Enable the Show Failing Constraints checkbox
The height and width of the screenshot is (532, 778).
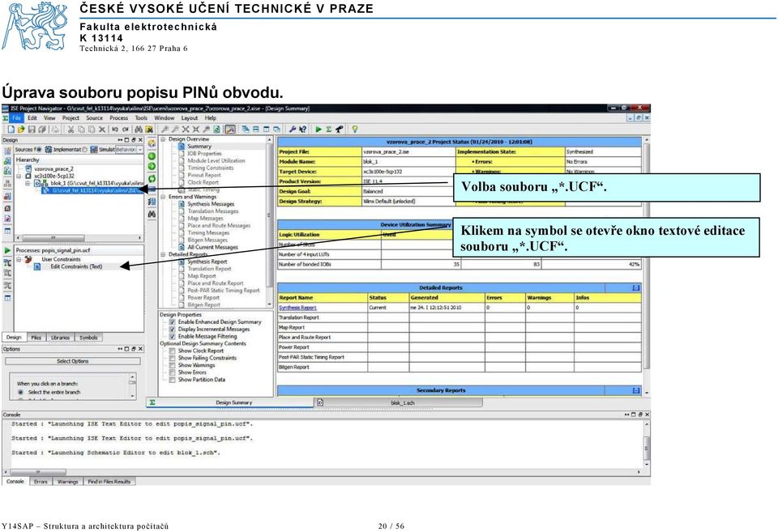click(x=172, y=358)
